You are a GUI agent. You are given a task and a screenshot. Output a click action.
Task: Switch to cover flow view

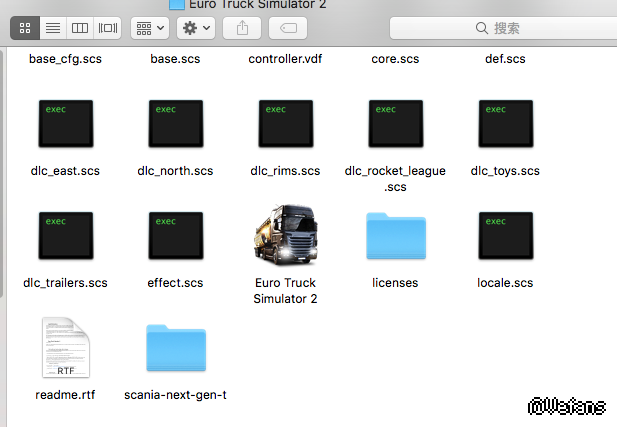107,28
